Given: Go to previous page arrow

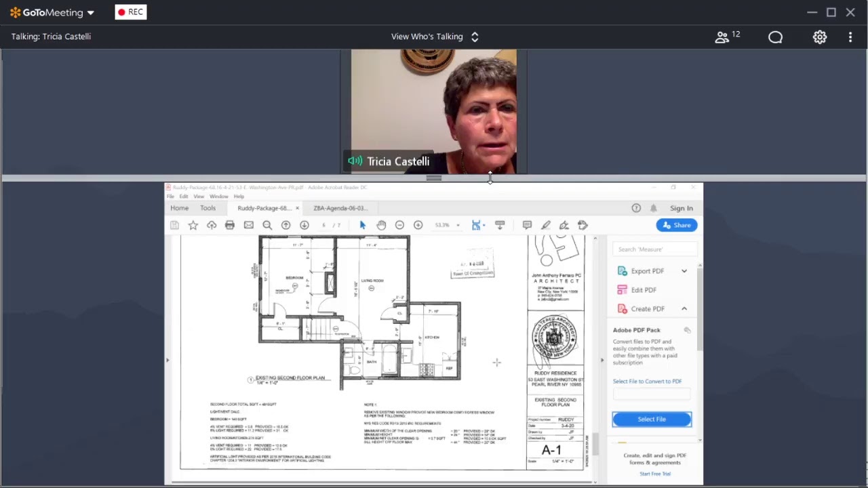Looking at the screenshot, I should pos(286,225).
